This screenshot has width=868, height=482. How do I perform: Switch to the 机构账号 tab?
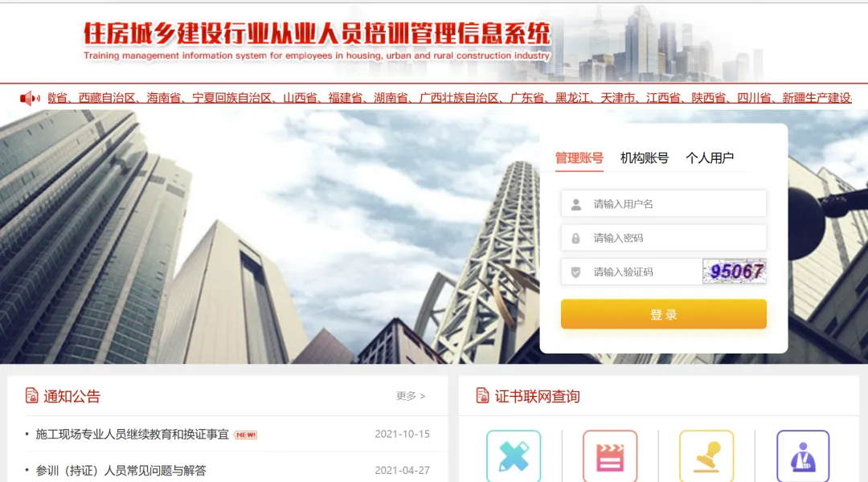point(645,158)
